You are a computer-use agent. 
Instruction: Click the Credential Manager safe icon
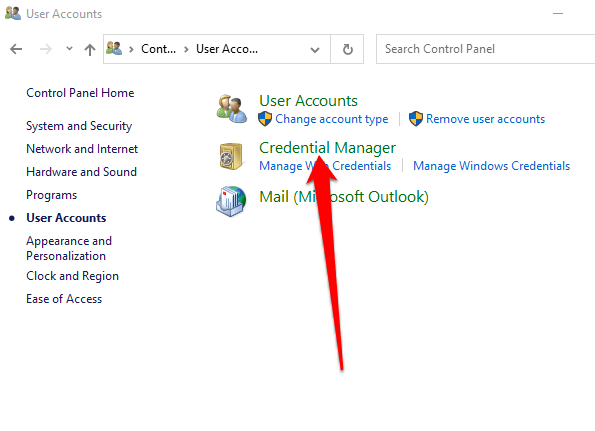point(231,156)
